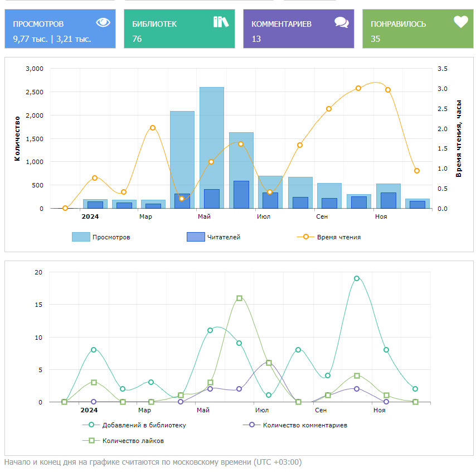Click the light blue Просмотров legend swatch

81,237
